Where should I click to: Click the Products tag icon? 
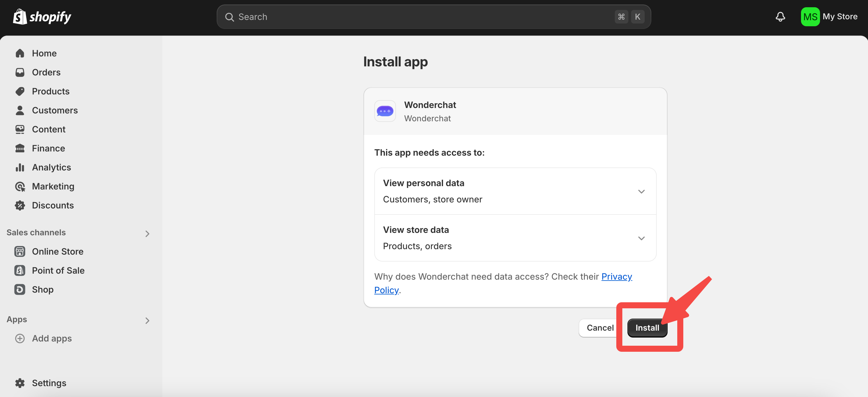20,91
